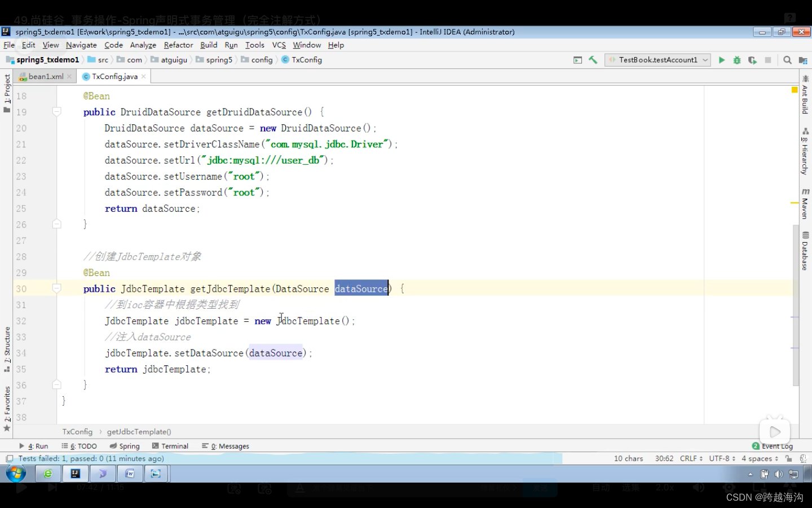Open the 7: Structure tool window
This screenshot has height=508, width=812.
click(7, 349)
